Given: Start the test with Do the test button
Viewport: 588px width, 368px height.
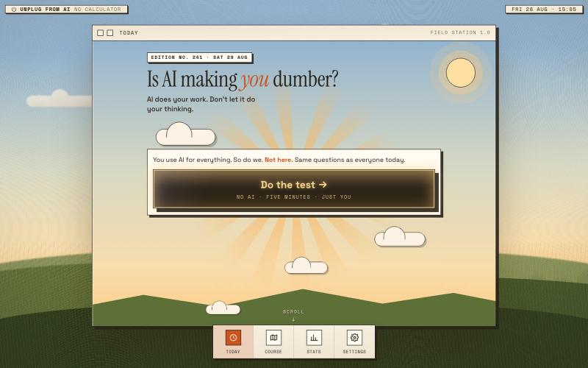Looking at the screenshot, I should [294, 189].
